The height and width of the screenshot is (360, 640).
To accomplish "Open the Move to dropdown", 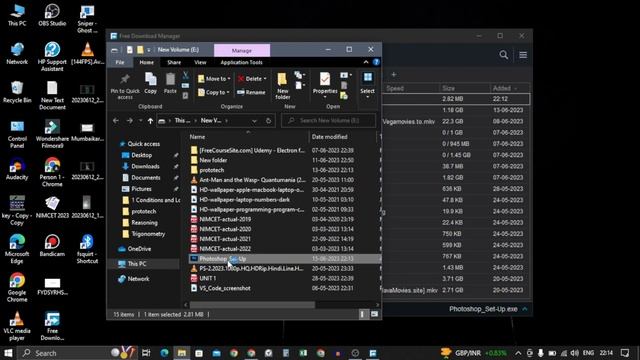I will coord(214,79).
